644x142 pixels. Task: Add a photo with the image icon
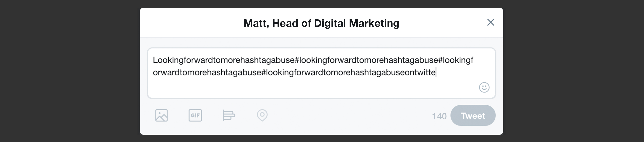161,115
